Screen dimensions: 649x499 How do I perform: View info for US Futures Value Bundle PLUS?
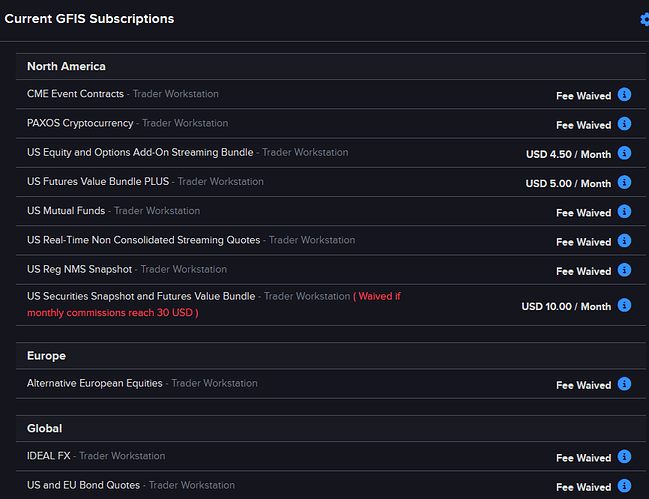[624, 182]
